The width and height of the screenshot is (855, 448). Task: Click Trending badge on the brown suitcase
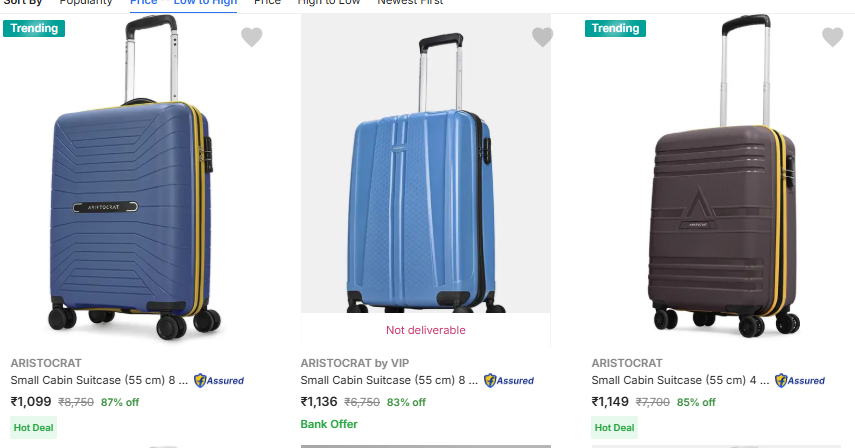pyautogui.click(x=615, y=28)
